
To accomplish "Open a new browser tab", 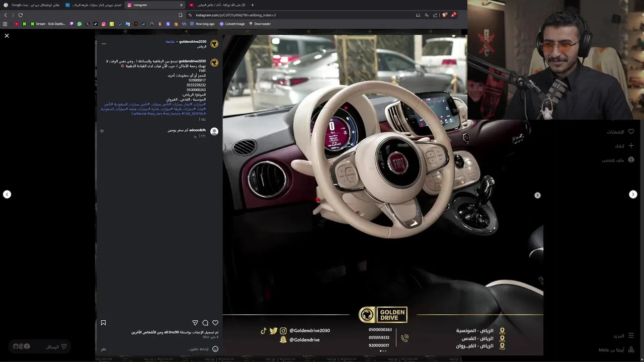I will [x=253, y=5].
